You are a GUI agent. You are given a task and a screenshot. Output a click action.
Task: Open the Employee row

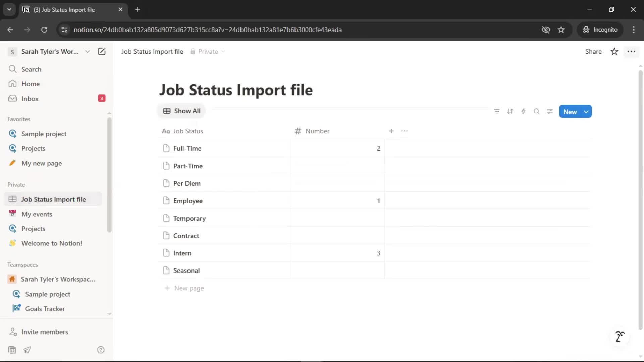pos(188,201)
